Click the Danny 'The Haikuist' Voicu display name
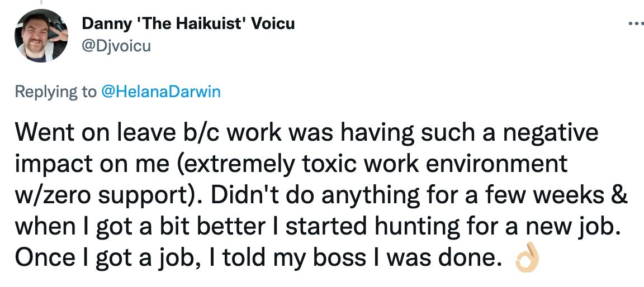This screenshot has height=287, width=644. point(188,23)
